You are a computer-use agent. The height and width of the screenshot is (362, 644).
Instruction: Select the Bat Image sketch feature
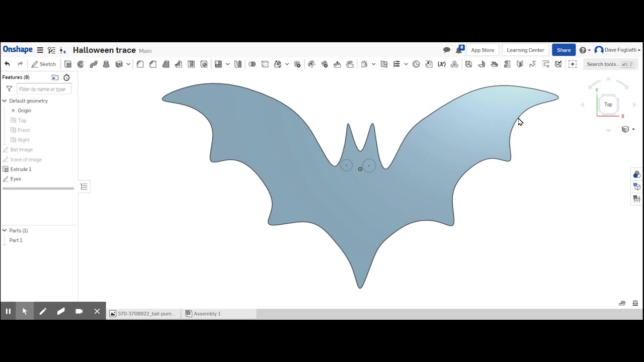coord(21,150)
